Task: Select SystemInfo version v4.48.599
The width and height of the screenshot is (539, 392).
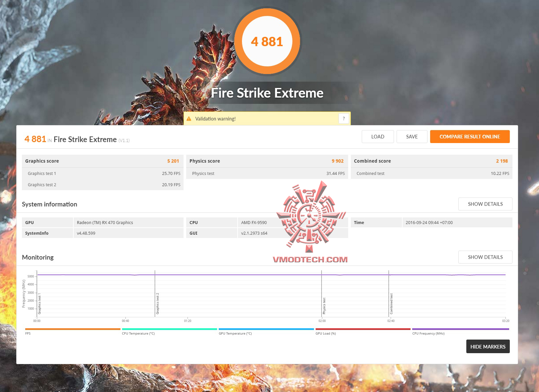Action: click(86, 233)
